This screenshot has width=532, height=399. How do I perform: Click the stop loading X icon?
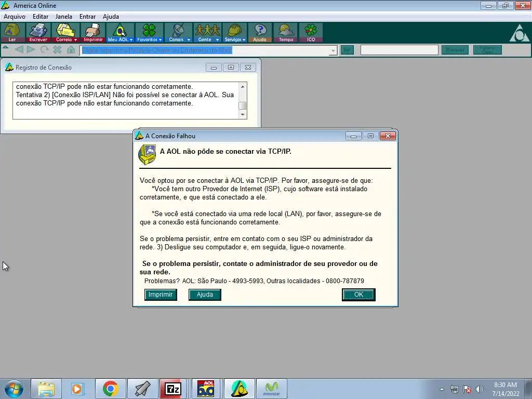click(x=57, y=50)
